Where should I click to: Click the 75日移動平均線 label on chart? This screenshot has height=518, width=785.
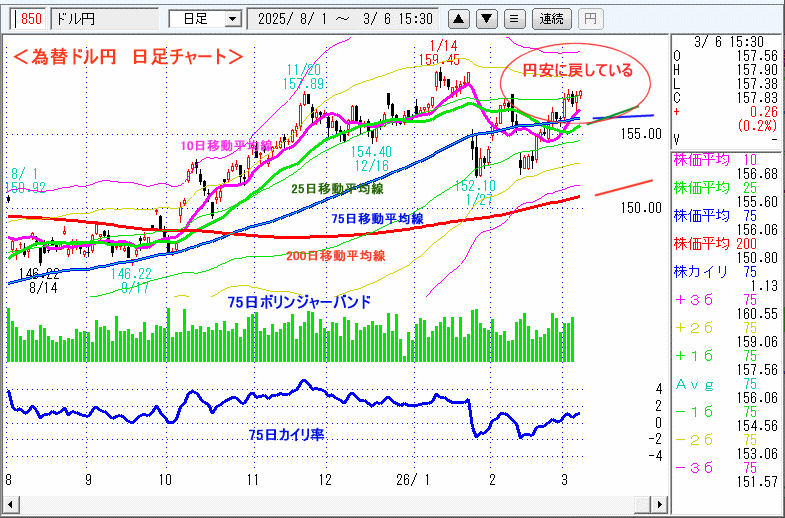(377, 219)
